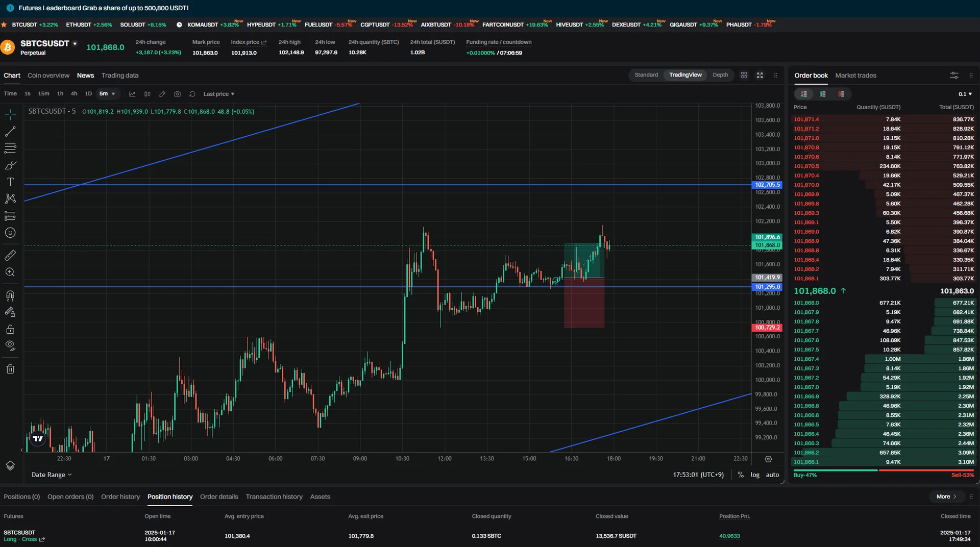
Task: Open the long position prediction tool
Action: [x=10, y=216]
